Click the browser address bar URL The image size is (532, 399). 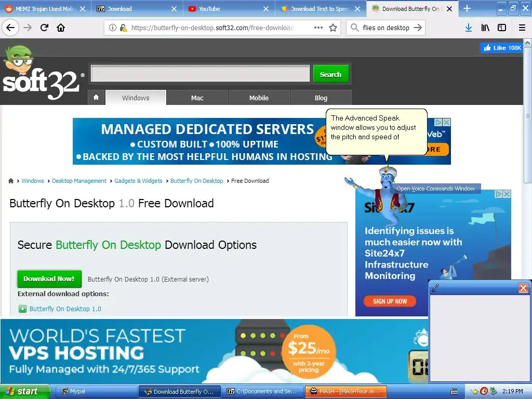(212, 28)
